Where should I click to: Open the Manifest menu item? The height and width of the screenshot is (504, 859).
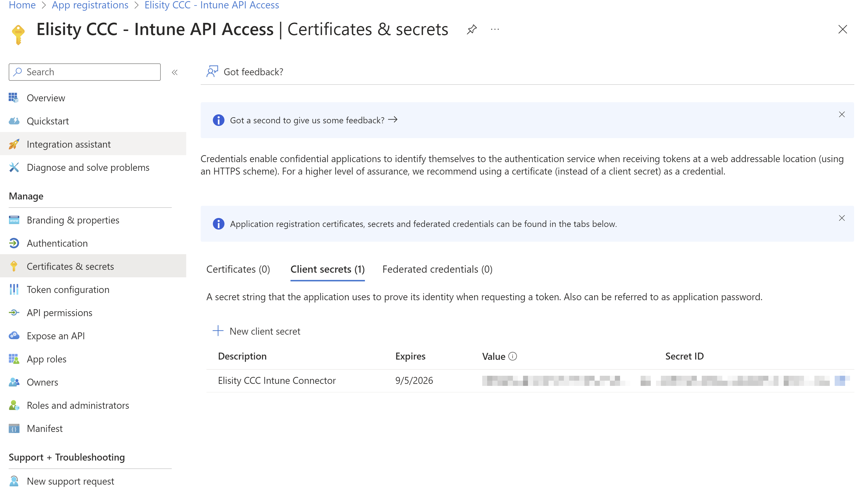[45, 428]
